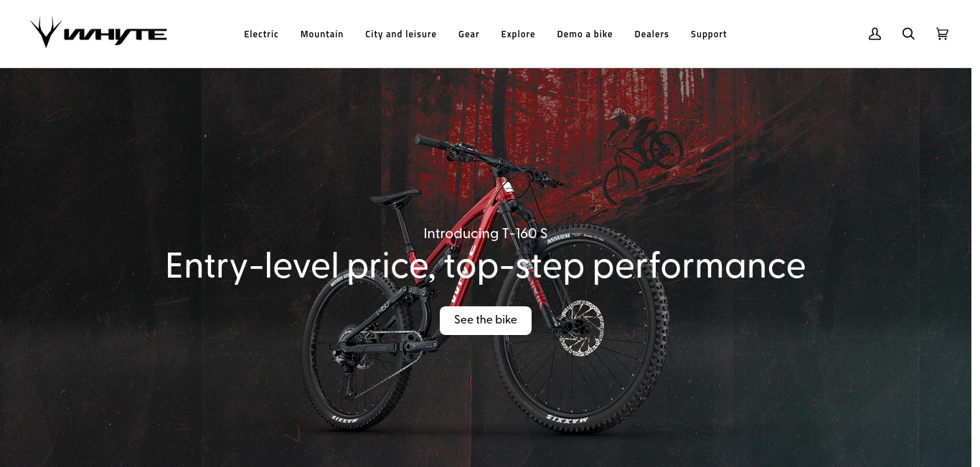The image size is (980, 467).
Task: Click the Whyte wordmark in header
Action: click(116, 35)
